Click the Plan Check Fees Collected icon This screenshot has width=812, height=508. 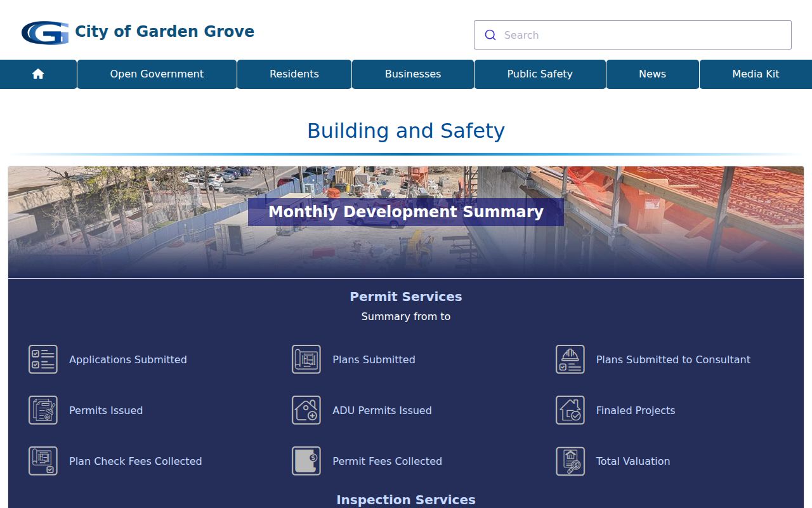[x=43, y=461]
